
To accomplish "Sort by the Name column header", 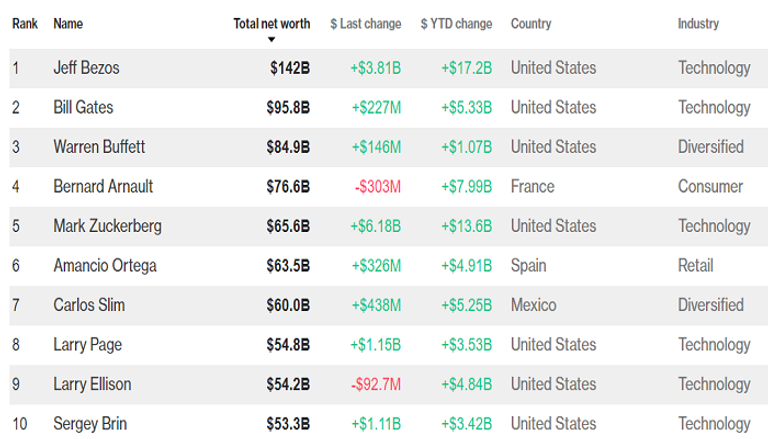I will pos(68,23).
